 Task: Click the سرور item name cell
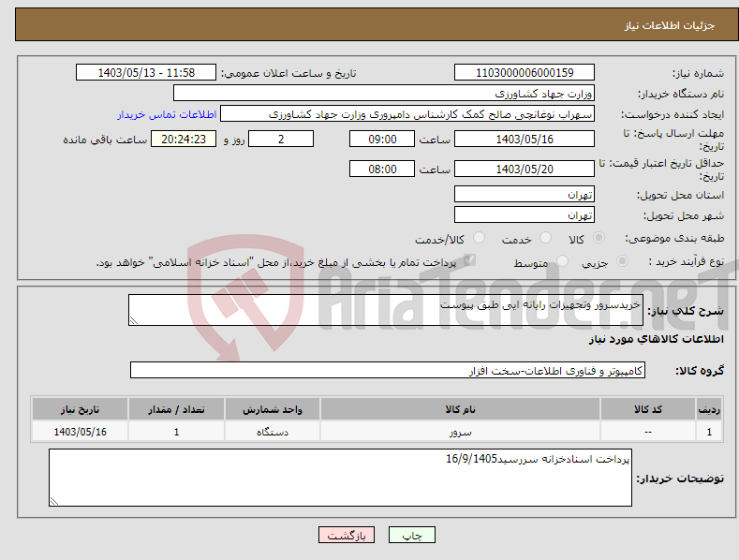pos(460,432)
